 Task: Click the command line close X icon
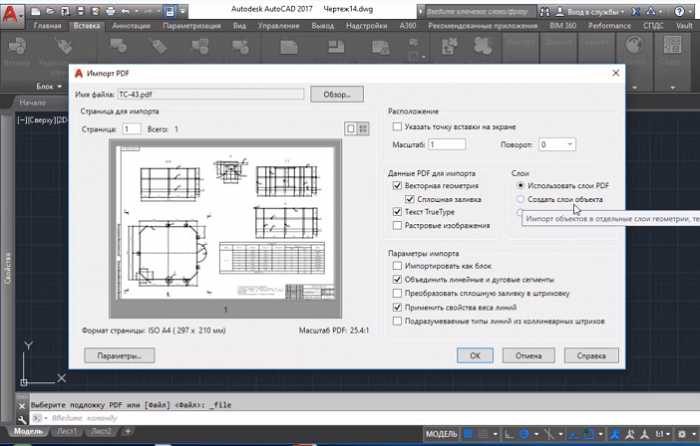(22, 406)
